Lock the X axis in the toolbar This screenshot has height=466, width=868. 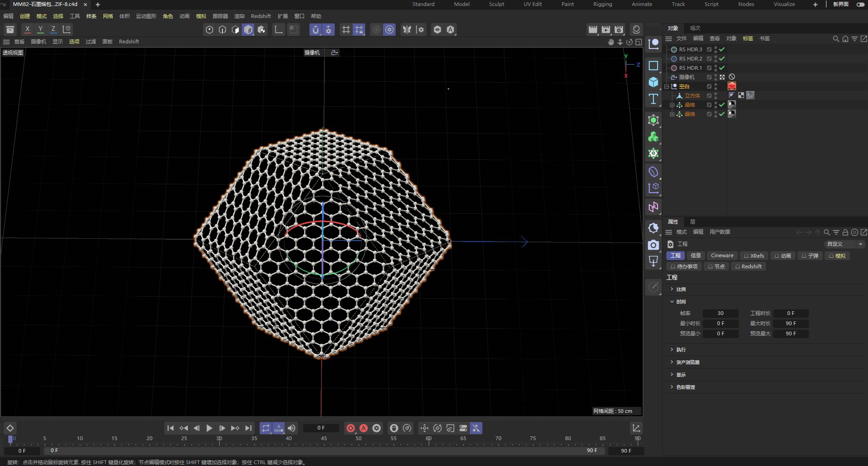(28, 29)
